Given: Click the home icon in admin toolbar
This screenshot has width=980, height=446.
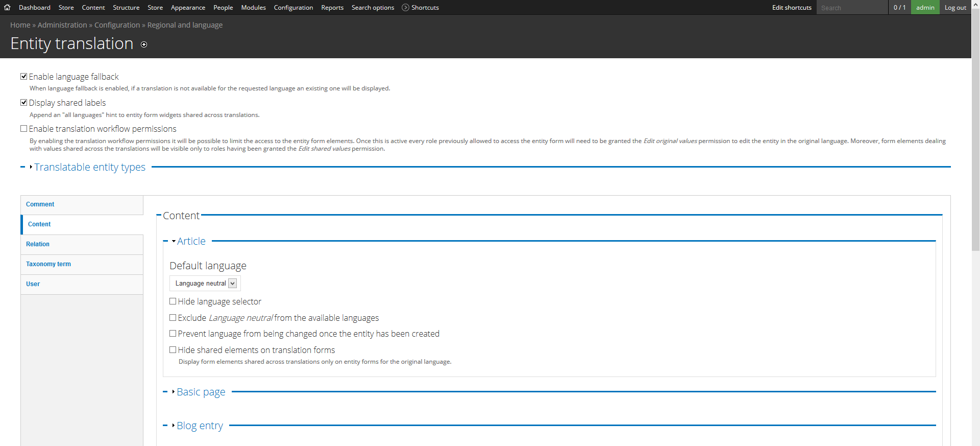Looking at the screenshot, I should point(7,7).
